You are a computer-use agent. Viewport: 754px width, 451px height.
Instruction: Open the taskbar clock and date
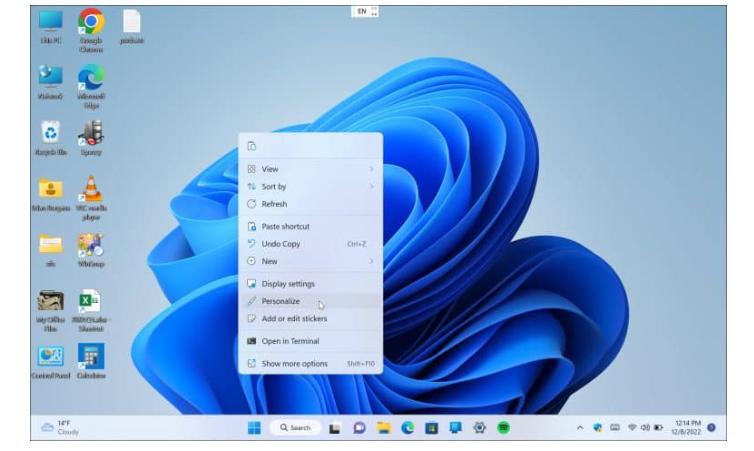687,427
